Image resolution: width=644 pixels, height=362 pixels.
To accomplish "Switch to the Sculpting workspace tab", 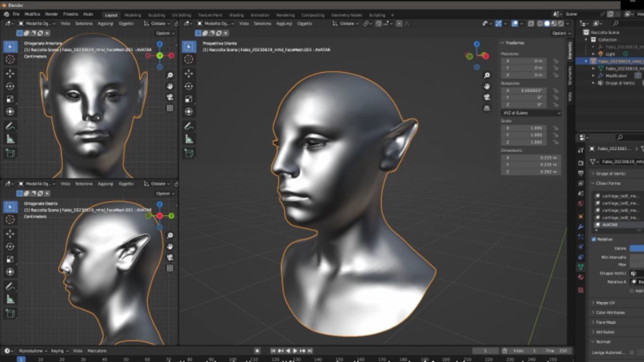I will (156, 15).
